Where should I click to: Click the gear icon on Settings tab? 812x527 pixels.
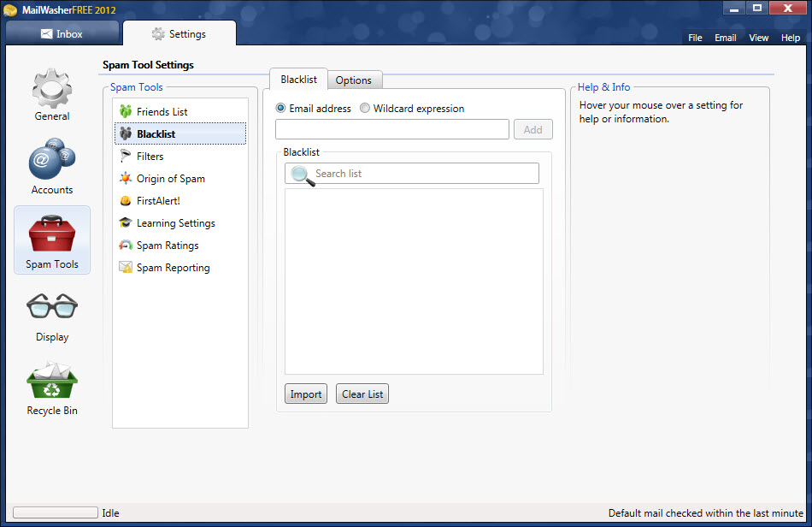[158, 33]
